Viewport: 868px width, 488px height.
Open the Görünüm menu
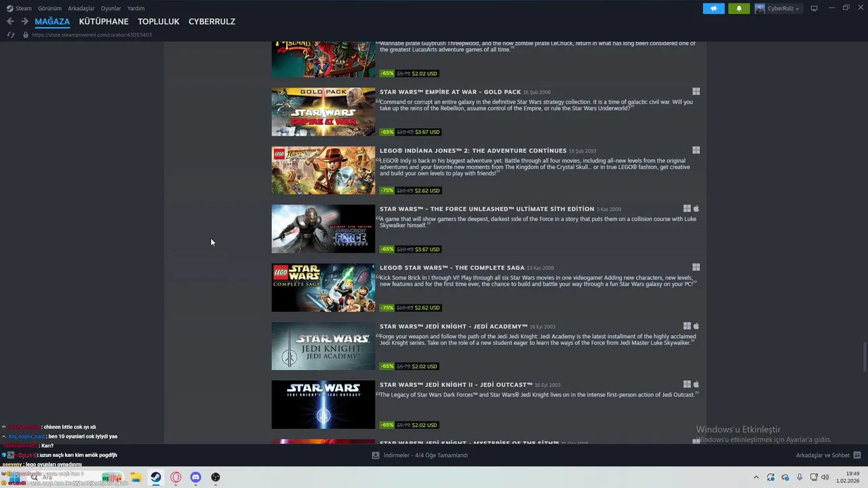coord(50,8)
